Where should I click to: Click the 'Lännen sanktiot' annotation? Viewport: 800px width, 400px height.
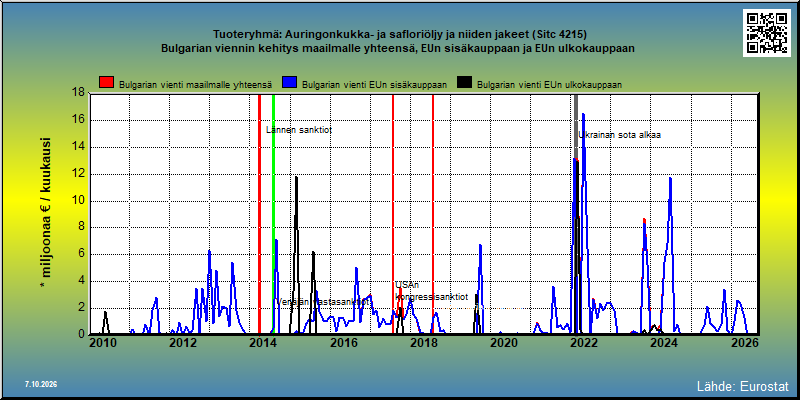[299, 130]
